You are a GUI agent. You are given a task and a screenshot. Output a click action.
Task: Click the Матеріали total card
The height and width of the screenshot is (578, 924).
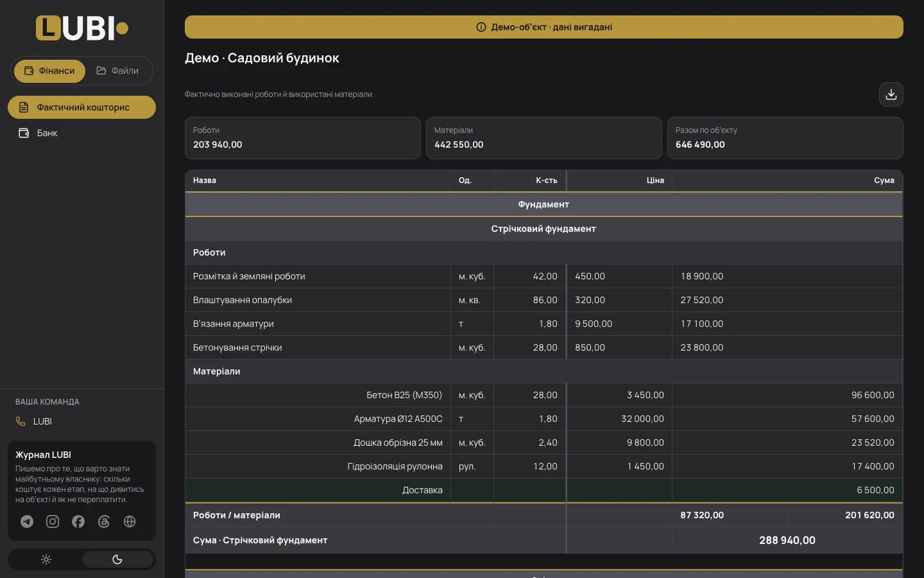[x=544, y=138]
